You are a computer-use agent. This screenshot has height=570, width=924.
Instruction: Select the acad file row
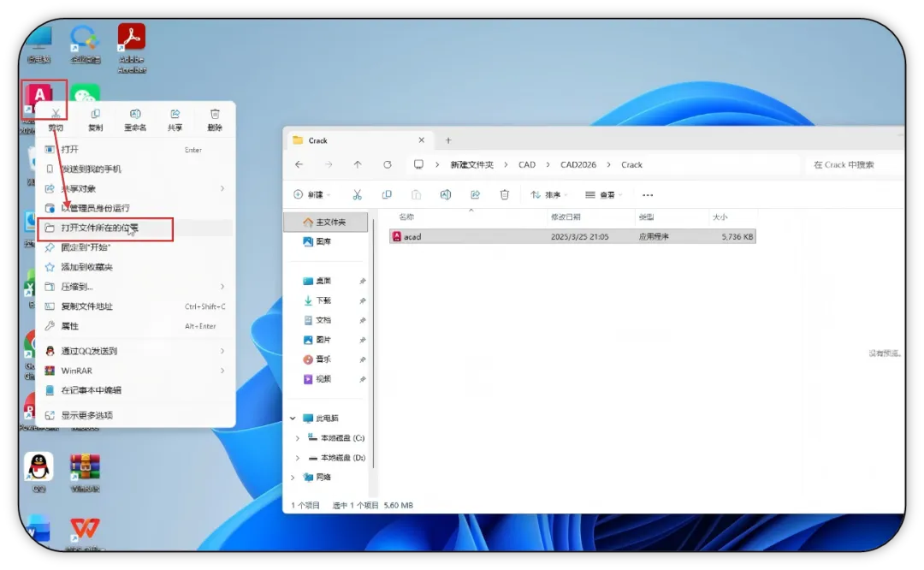(572, 237)
